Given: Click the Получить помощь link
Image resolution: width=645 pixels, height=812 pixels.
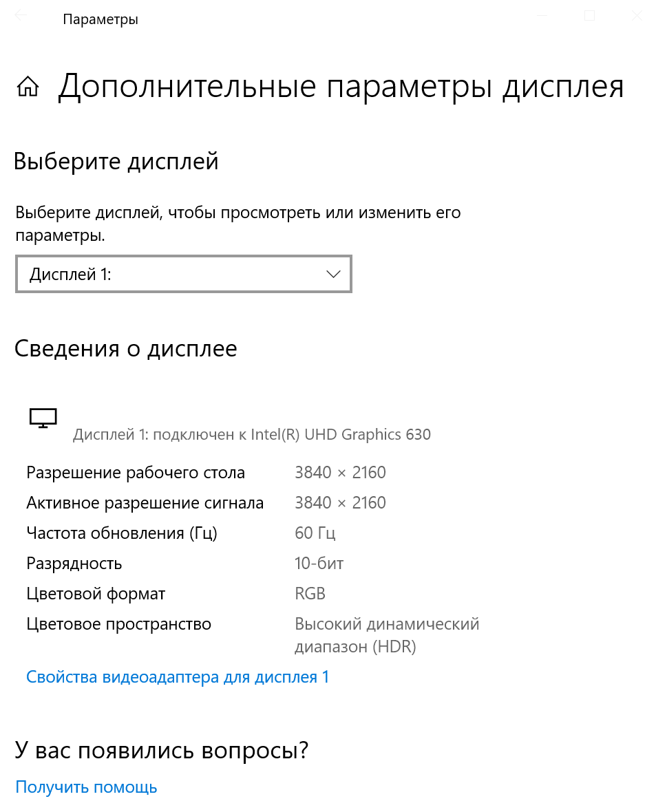Looking at the screenshot, I should pyautogui.click(x=86, y=787).
